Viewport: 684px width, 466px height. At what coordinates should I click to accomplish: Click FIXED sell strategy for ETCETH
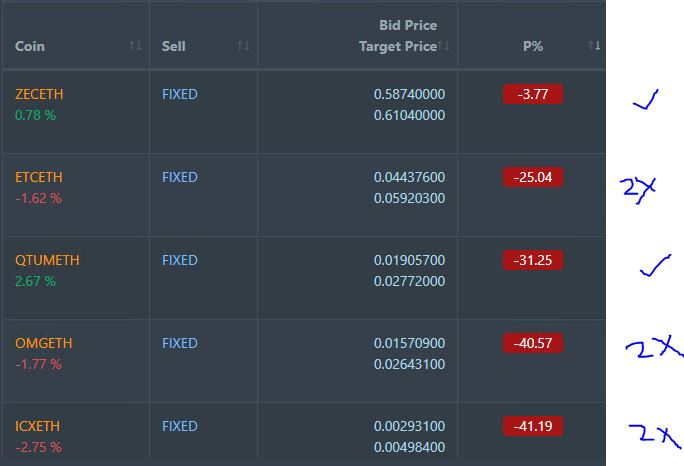point(180,177)
